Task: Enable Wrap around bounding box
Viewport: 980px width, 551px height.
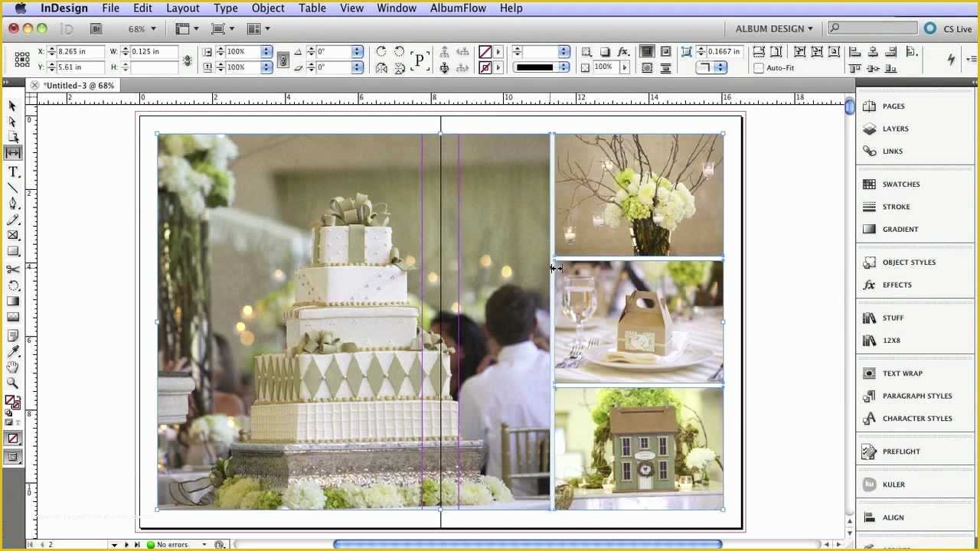Action: coord(665,51)
